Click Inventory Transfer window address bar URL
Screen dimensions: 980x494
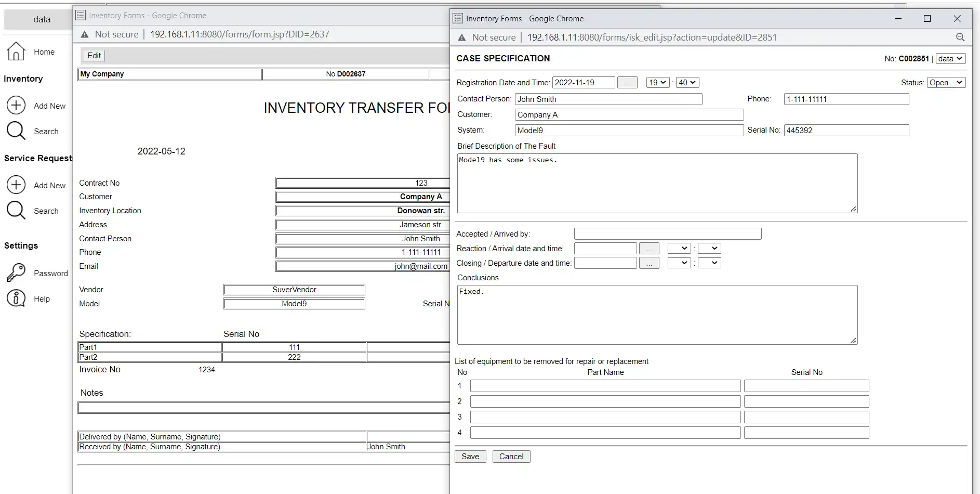tap(240, 34)
